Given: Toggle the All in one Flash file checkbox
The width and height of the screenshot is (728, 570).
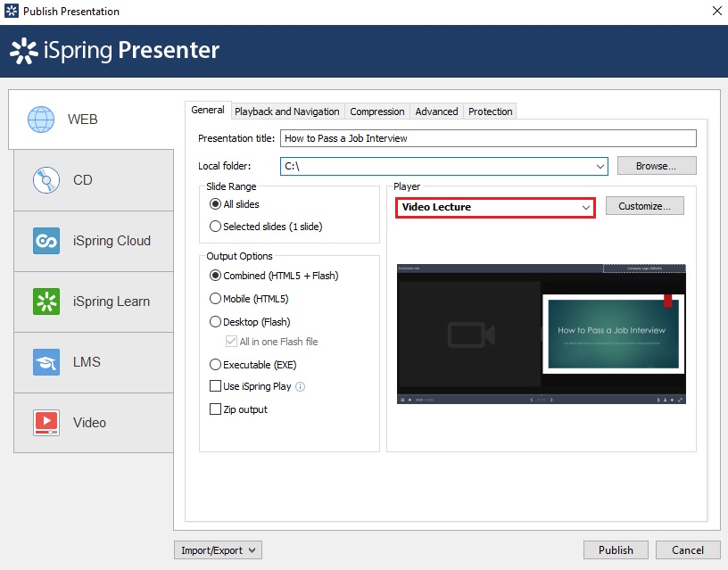Looking at the screenshot, I should tap(231, 342).
